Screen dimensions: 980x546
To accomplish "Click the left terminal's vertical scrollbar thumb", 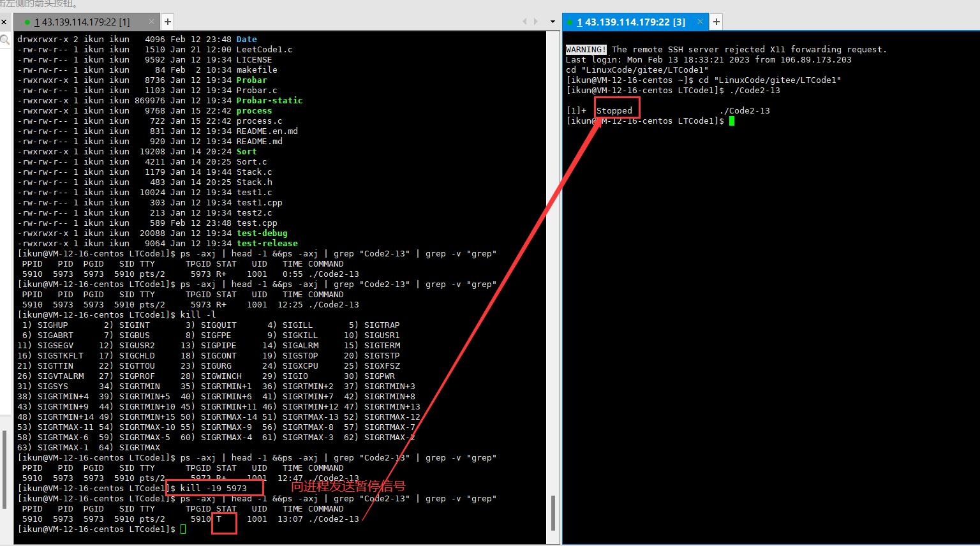I will click(x=553, y=513).
